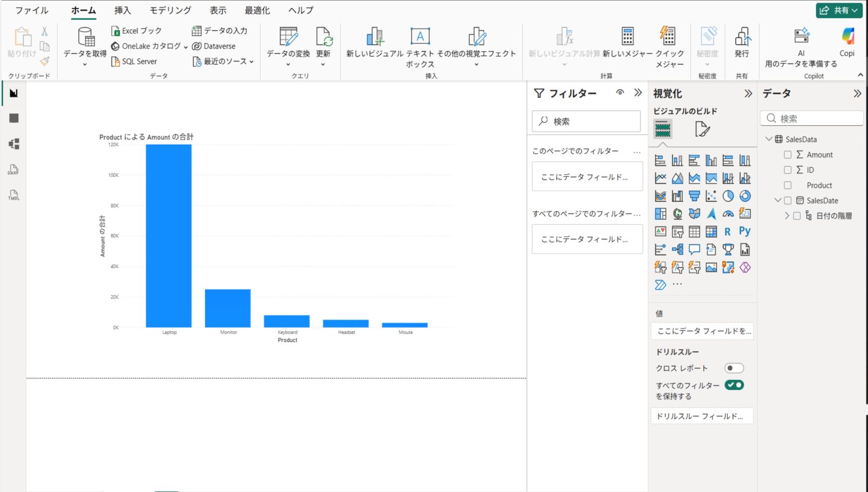The image size is (868, 492).
Task: Enable the クロス レポート toggle
Action: 734,368
